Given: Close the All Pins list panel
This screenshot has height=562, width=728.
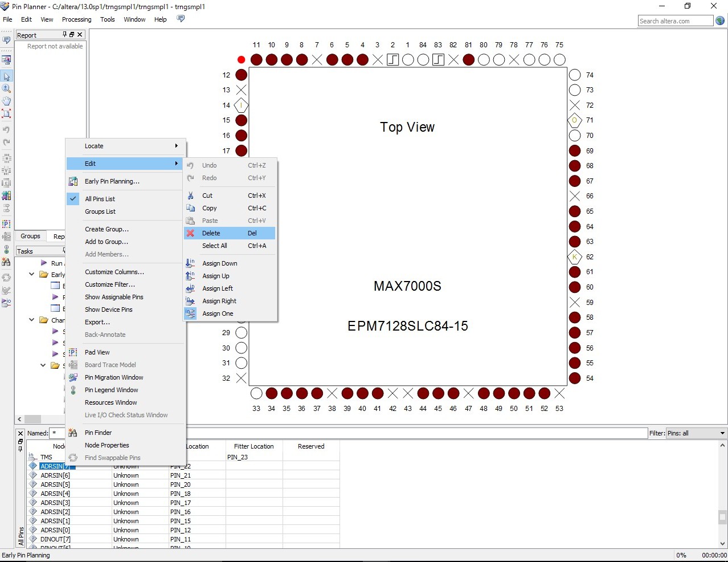Looking at the screenshot, I should (x=21, y=434).
